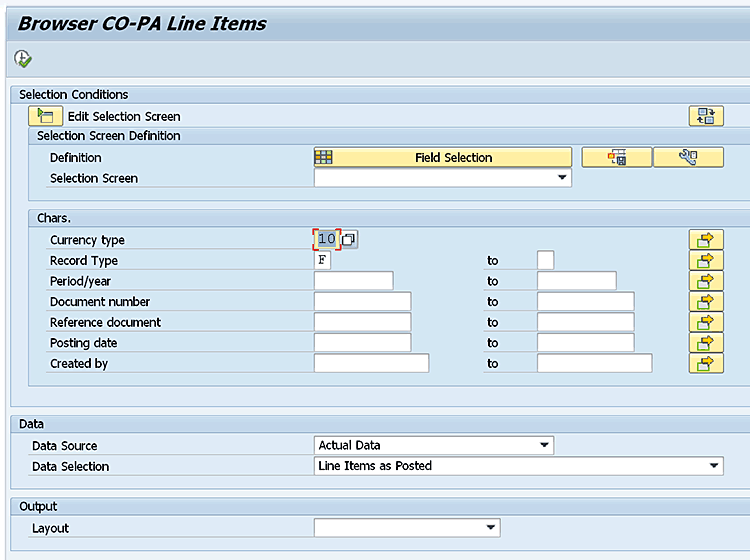Select the Created by 'to' input field
Viewport: 750px width, 560px height.
(594, 363)
